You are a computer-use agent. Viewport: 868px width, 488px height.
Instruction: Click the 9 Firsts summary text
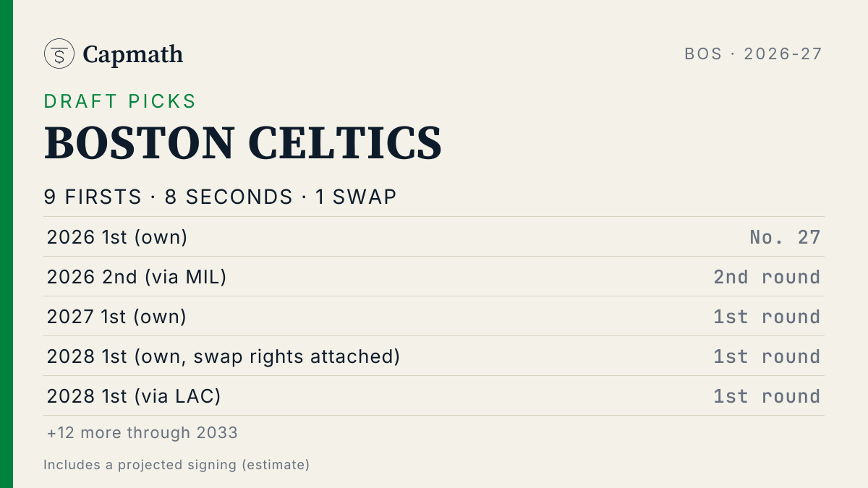(93, 197)
